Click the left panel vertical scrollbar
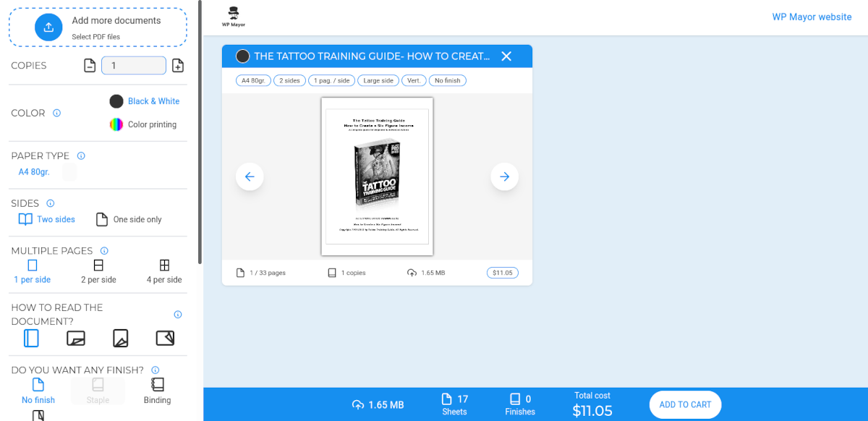Viewport: 868px width, 421px height. click(200, 132)
